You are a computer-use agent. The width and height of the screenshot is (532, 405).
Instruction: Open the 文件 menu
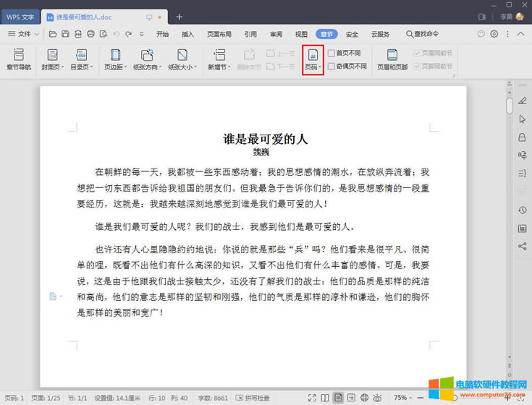click(23, 34)
